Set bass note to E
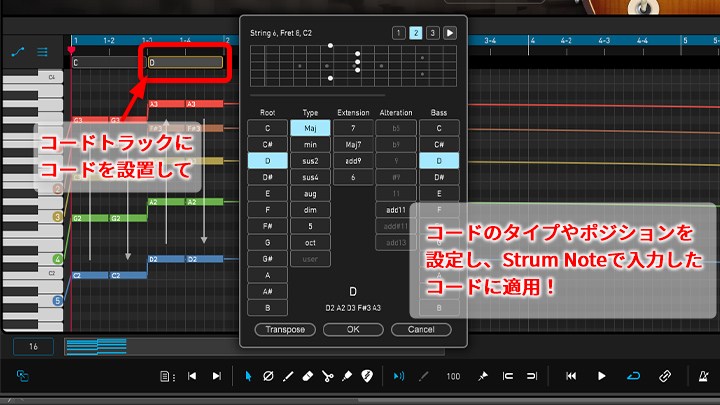 click(x=440, y=193)
